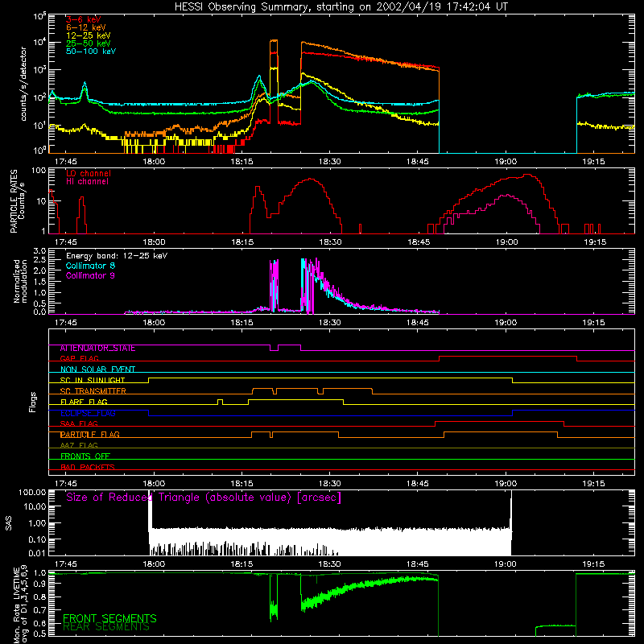Select the 3-6 keV legend label

[x=84, y=19]
